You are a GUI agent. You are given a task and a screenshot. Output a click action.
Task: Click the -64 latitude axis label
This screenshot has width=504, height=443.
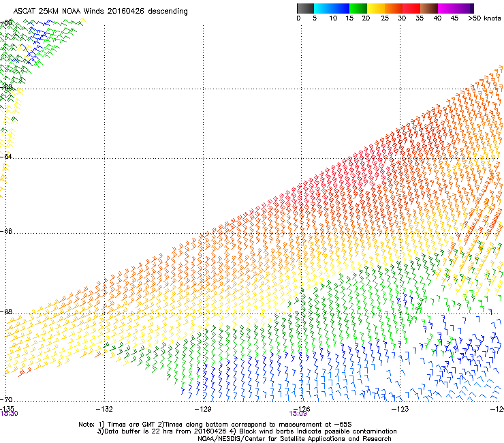(6, 157)
